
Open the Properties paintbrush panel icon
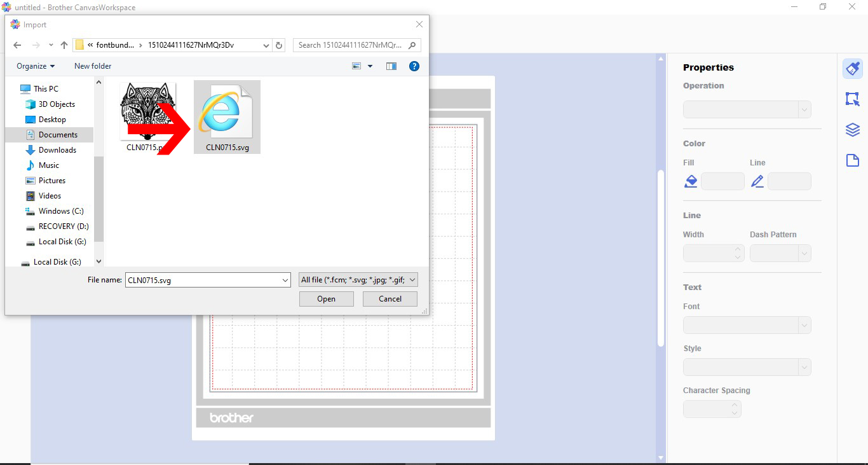tap(852, 68)
